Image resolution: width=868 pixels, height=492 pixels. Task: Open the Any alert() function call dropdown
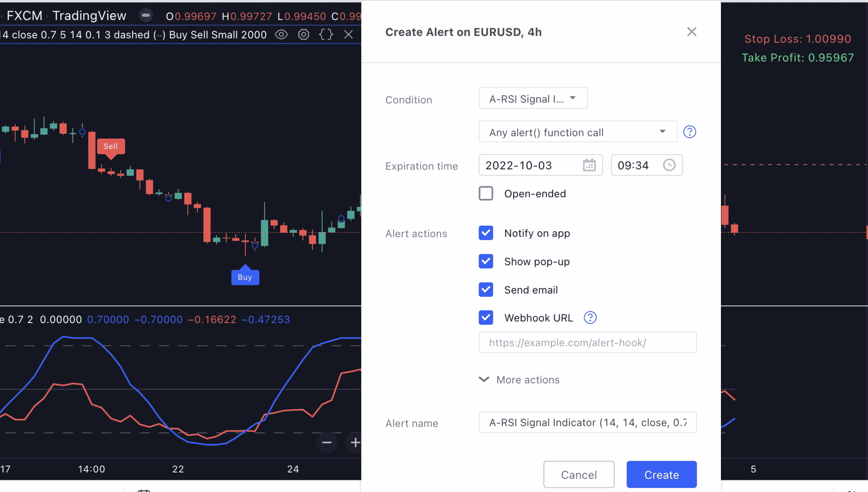point(577,132)
